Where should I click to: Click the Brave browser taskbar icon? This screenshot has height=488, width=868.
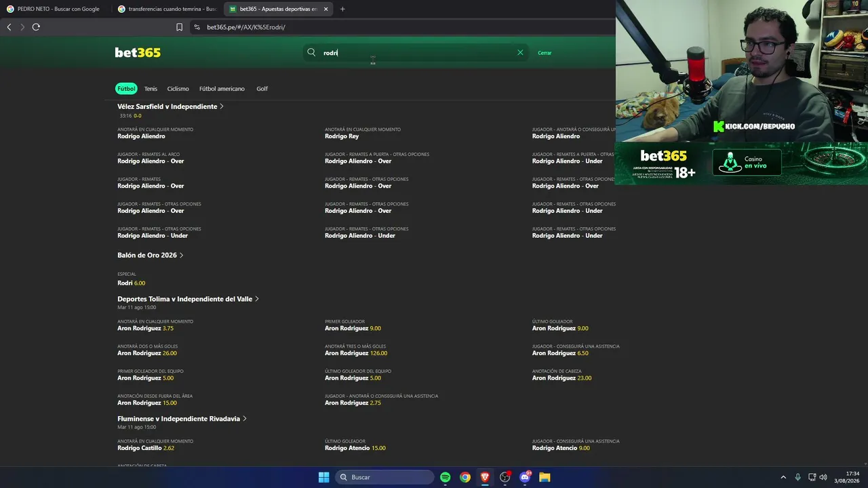tap(485, 477)
